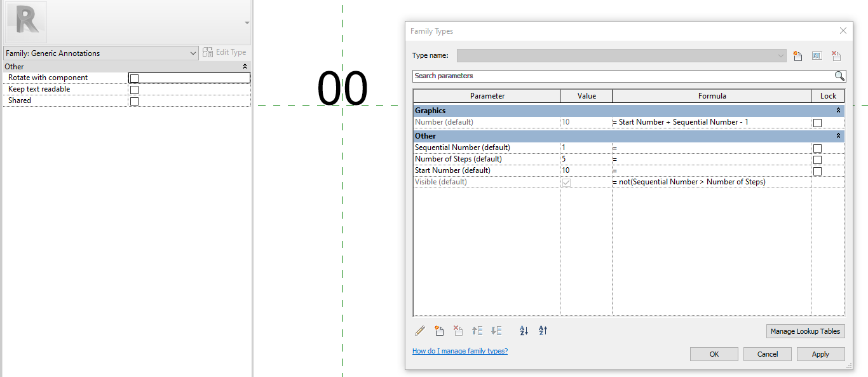Lock the Number of Steps parameter
The width and height of the screenshot is (868, 377).
(x=817, y=160)
